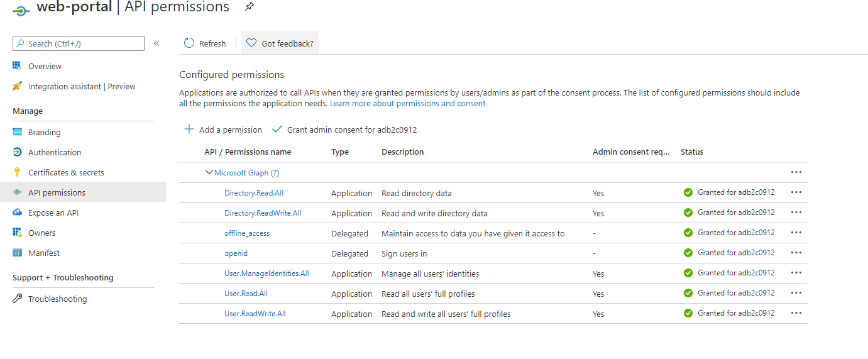Click the Integration assistant rocket icon
Image resolution: width=868 pixels, height=359 pixels.
coord(17,86)
